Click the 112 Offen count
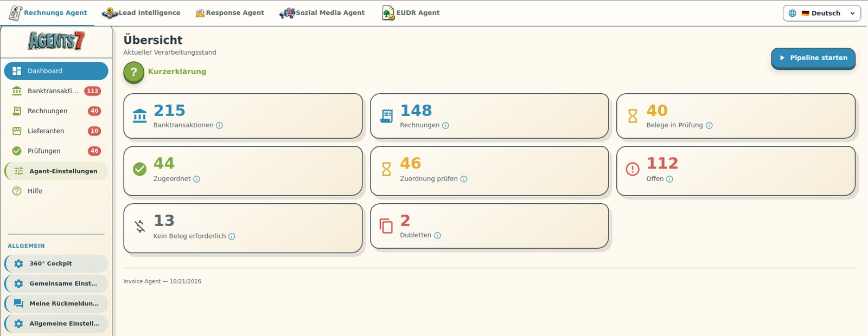This screenshot has width=868, height=336. (662, 164)
